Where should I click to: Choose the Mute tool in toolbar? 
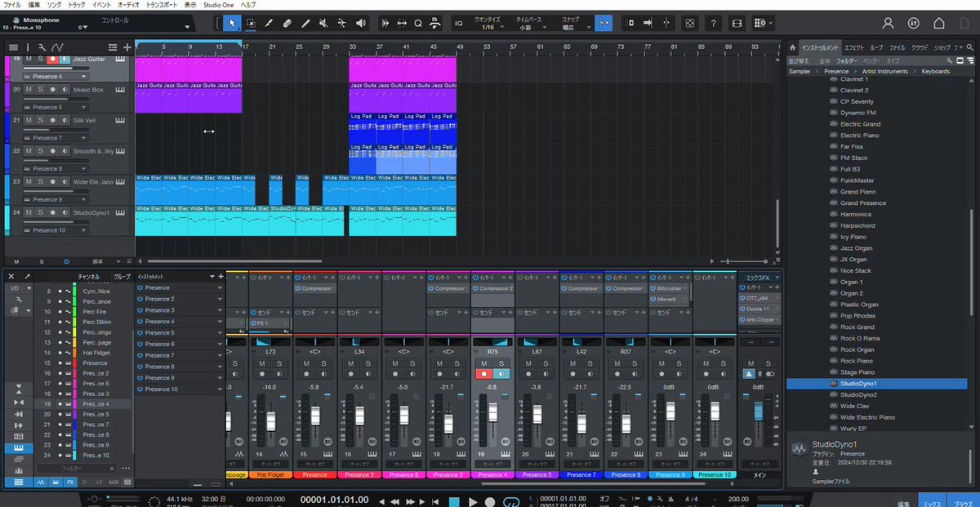[323, 23]
